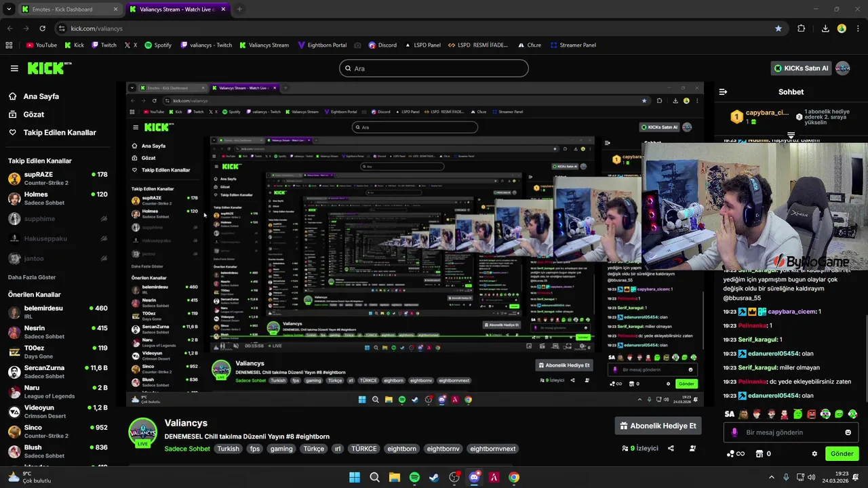Click Abonelik Hediye Et button
The image size is (868, 488).
point(658,426)
